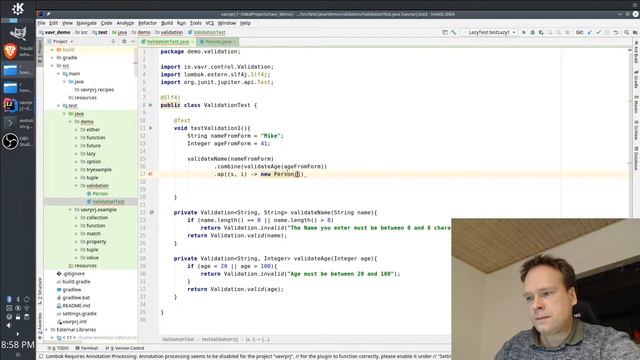Click the 8:58 PM clock
The height and width of the screenshot is (360, 640).
click(x=18, y=345)
